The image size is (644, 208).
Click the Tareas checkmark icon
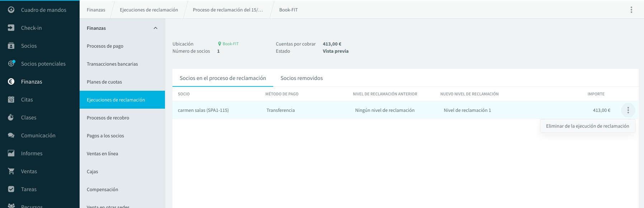coord(11,189)
